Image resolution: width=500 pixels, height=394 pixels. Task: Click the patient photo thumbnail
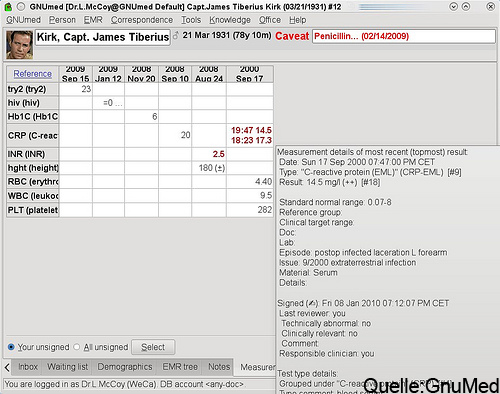20,45
